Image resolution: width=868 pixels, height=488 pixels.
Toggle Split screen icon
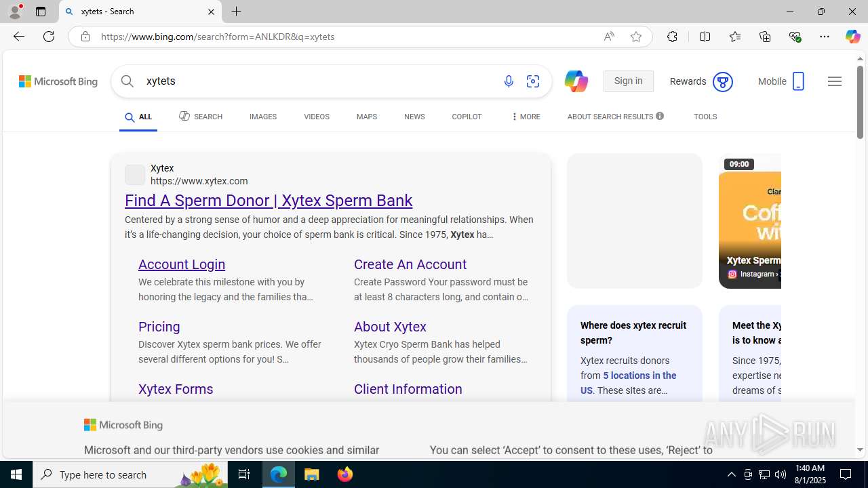[705, 37]
